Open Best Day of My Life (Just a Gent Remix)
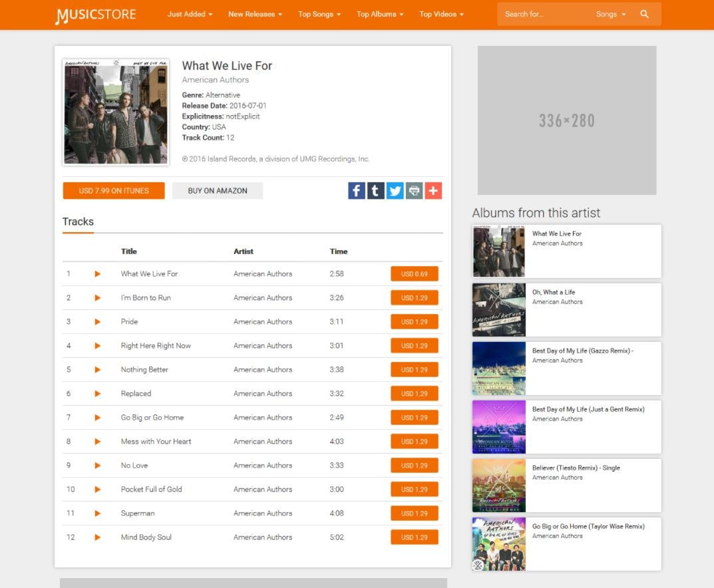Viewport: 714px width, 588px height. point(588,409)
